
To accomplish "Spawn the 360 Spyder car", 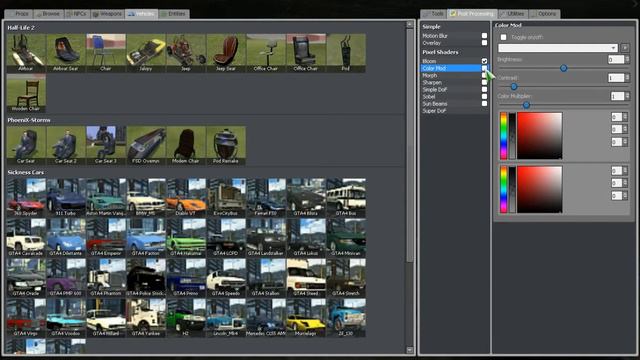I will click(26, 198).
